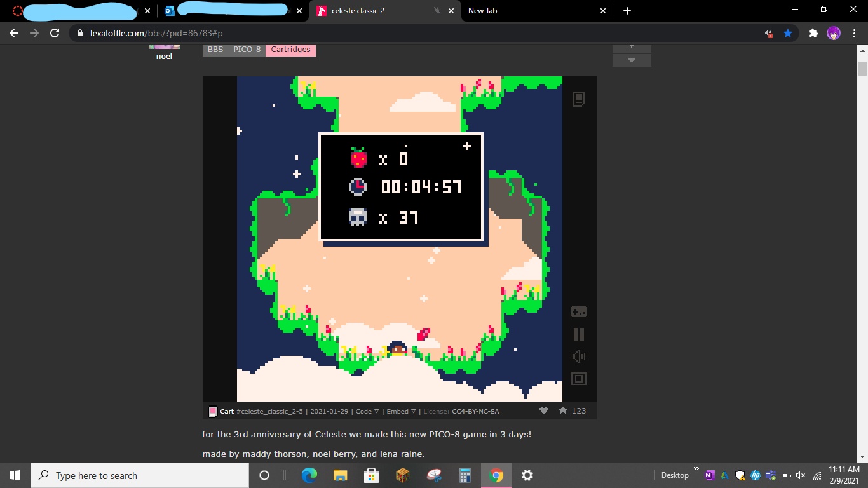868x488 pixels.
Task: Reload the current page
Action: tap(55, 33)
